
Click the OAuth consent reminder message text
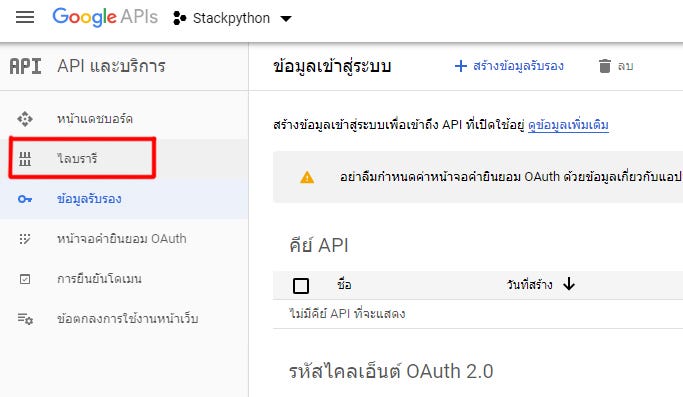tap(511, 176)
